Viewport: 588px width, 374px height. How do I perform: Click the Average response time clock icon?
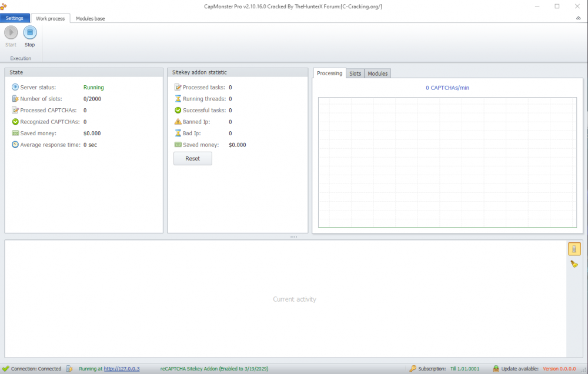pos(15,145)
